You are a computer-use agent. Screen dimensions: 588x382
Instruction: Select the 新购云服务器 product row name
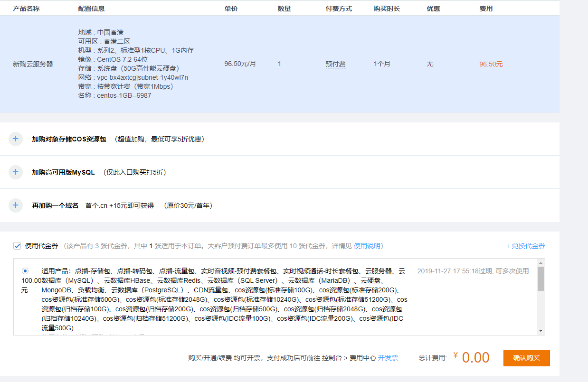coord(33,64)
